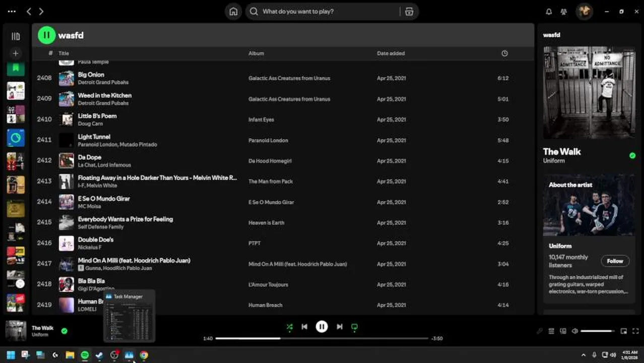This screenshot has width=644, height=363.
Task: Open the three-dot app menu
Action: tap(12, 11)
